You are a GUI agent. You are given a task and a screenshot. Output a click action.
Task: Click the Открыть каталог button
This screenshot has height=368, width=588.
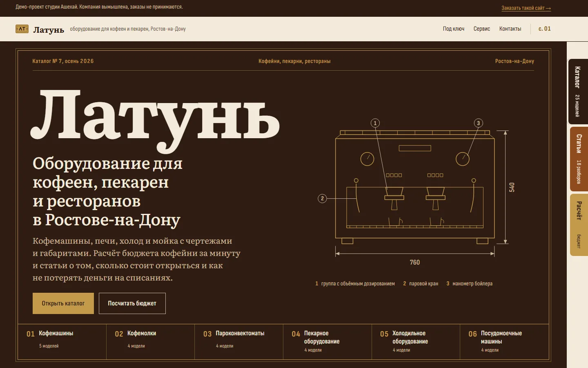click(63, 303)
